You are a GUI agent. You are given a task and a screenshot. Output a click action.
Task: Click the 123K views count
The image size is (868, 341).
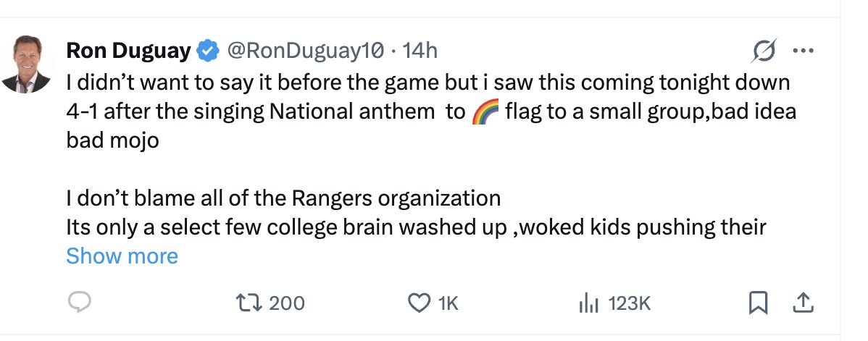pos(630,303)
